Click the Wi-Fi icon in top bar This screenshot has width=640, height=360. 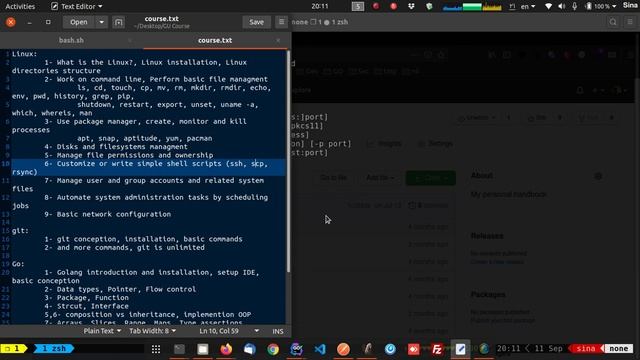548,6
